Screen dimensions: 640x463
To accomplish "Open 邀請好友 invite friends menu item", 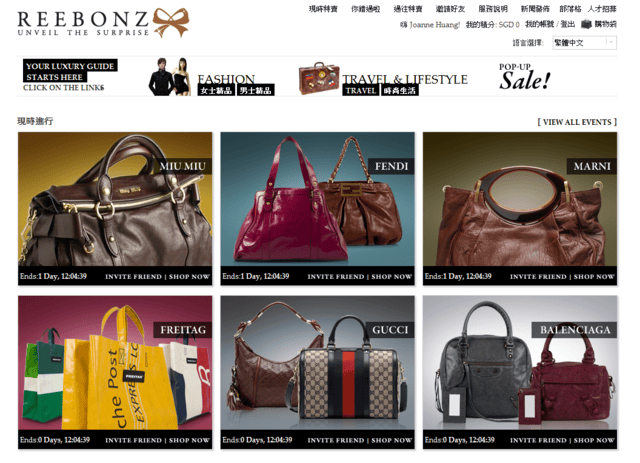I will click(x=450, y=9).
